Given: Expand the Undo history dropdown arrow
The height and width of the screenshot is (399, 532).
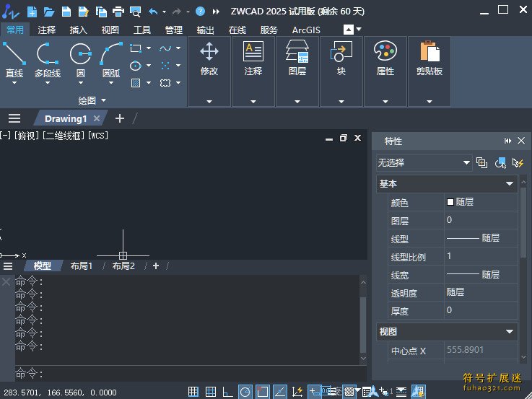Looking at the screenshot, I should tap(164, 12).
